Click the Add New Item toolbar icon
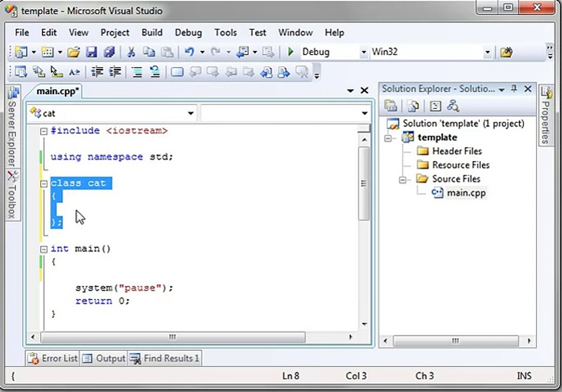This screenshot has height=392, width=562. 47,52
